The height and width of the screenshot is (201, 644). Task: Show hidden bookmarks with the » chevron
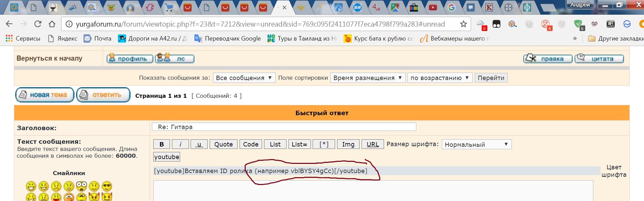(x=575, y=38)
